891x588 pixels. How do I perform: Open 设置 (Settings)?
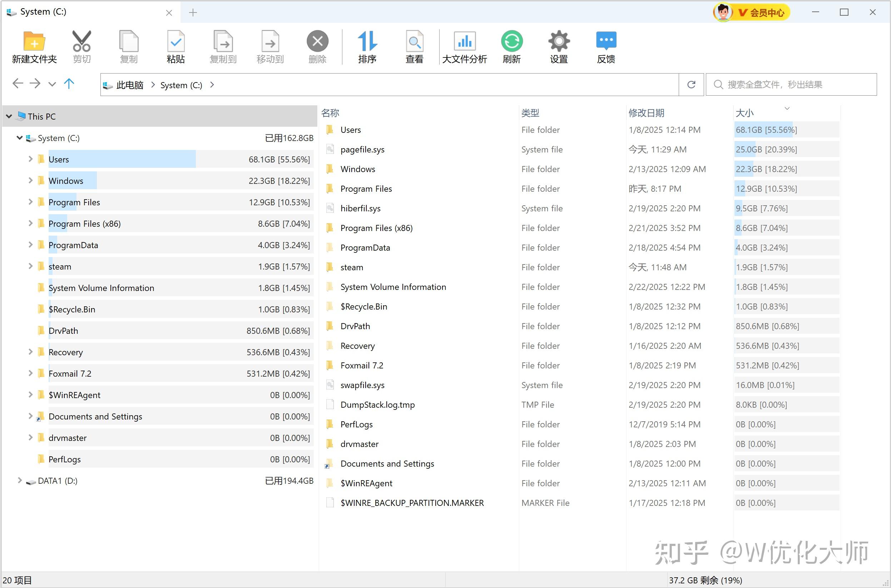point(559,46)
